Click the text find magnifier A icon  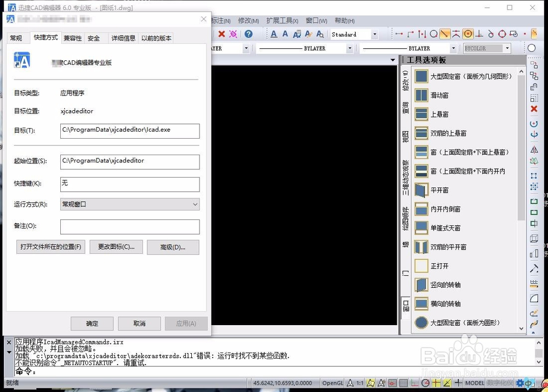coord(320,34)
